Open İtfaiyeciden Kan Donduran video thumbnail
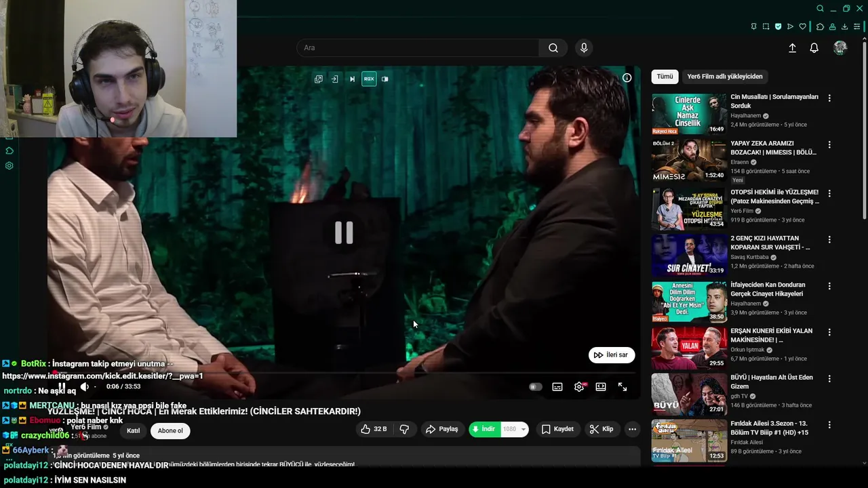868x488 pixels. point(689,302)
